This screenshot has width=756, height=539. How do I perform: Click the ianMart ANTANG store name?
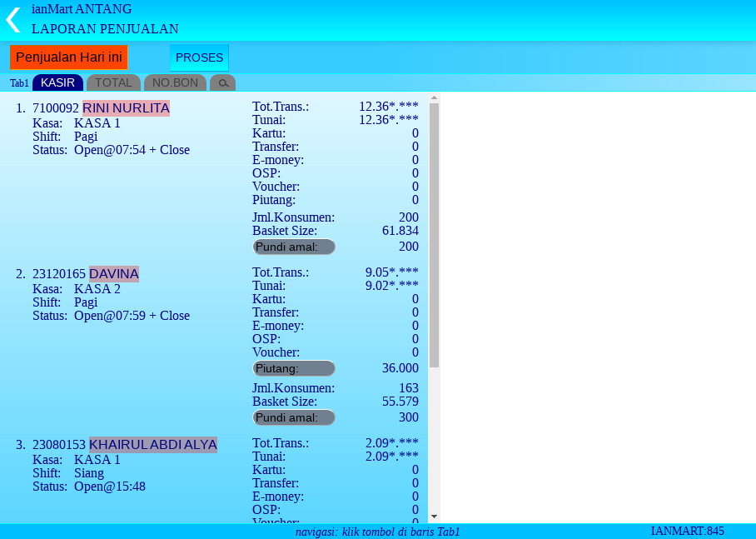pyautogui.click(x=82, y=9)
